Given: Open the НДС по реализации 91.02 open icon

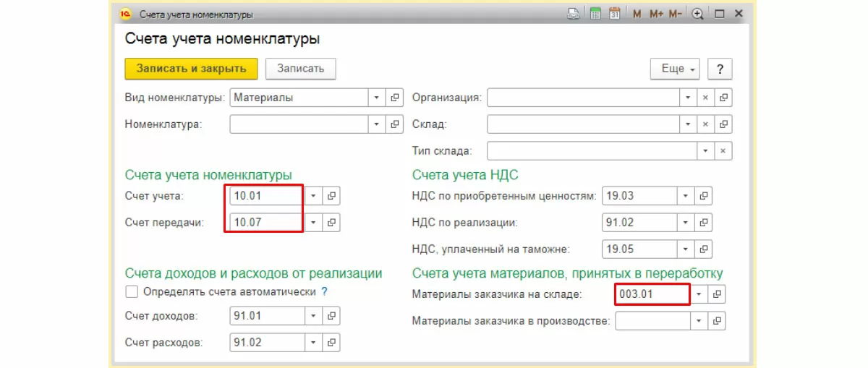Looking at the screenshot, I should 704,223.
